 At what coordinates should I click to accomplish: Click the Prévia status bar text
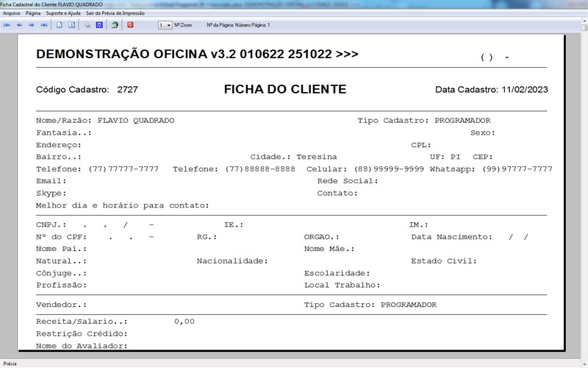(10, 364)
